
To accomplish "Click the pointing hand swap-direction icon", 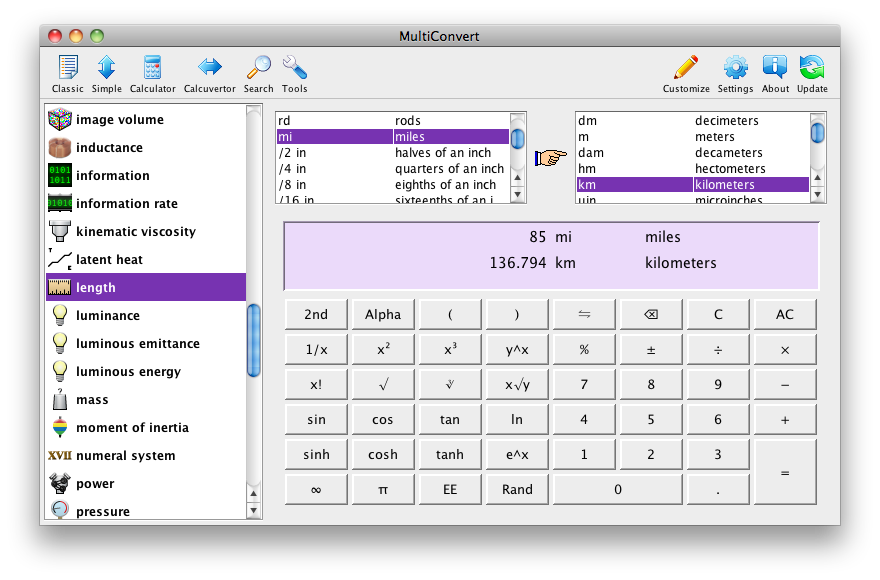I will (551, 158).
